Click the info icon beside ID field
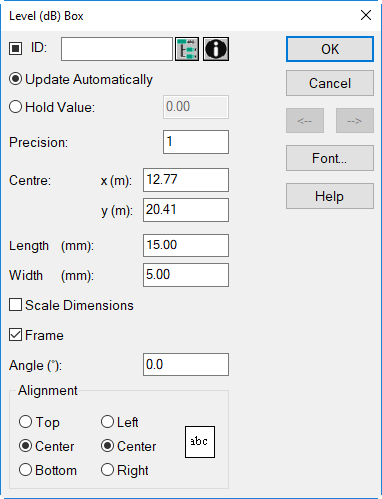 click(216, 49)
